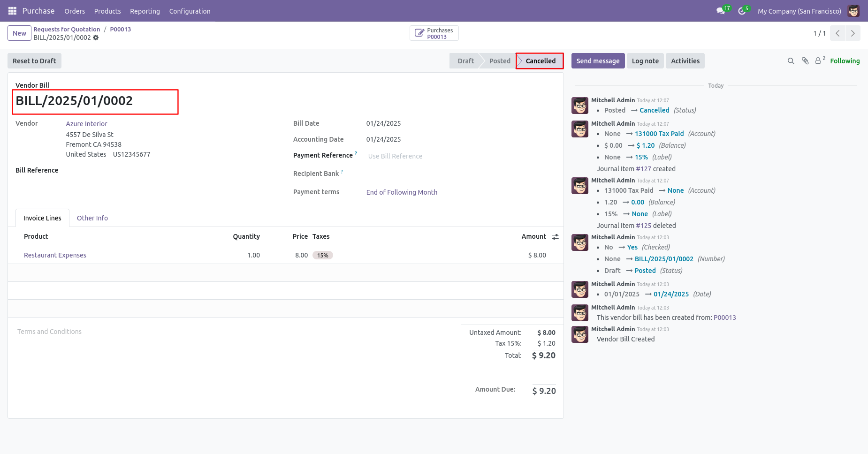Screen dimensions: 868x454
Task: Go to previous record arrow
Action: [838, 33]
